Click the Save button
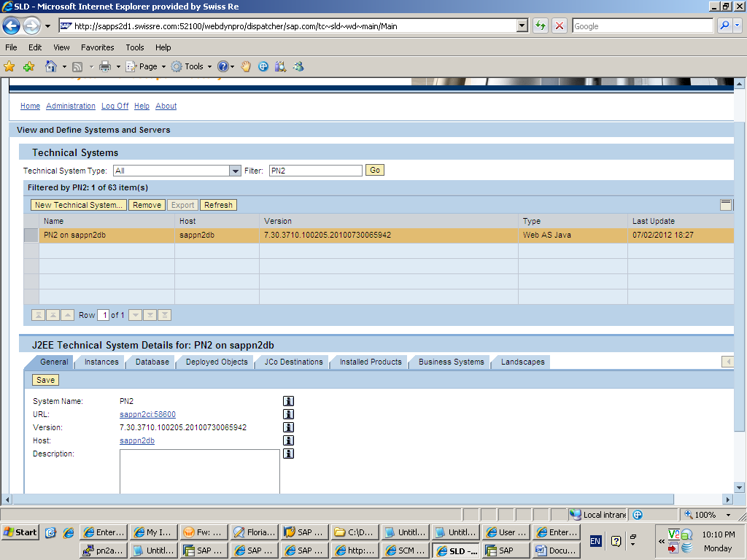 click(x=45, y=380)
